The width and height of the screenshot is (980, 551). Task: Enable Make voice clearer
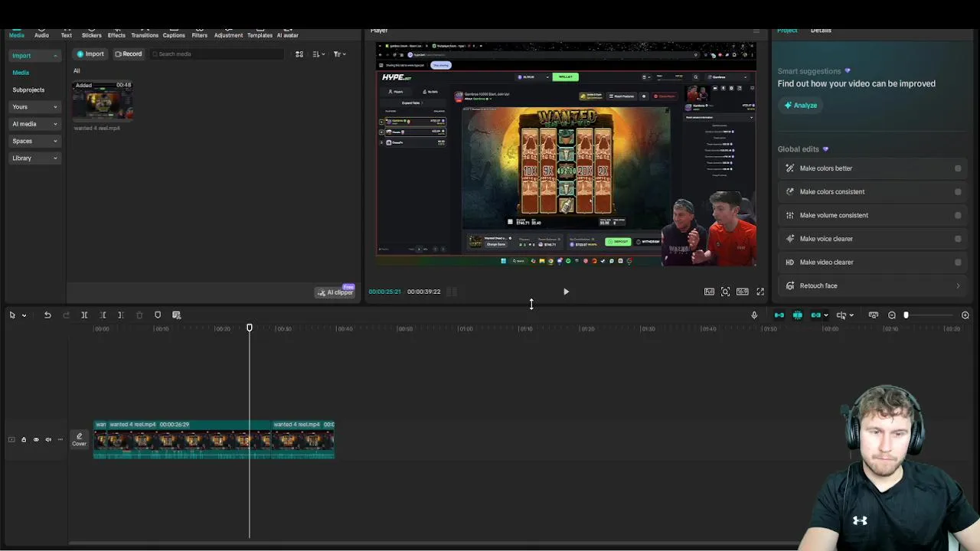pyautogui.click(x=958, y=239)
